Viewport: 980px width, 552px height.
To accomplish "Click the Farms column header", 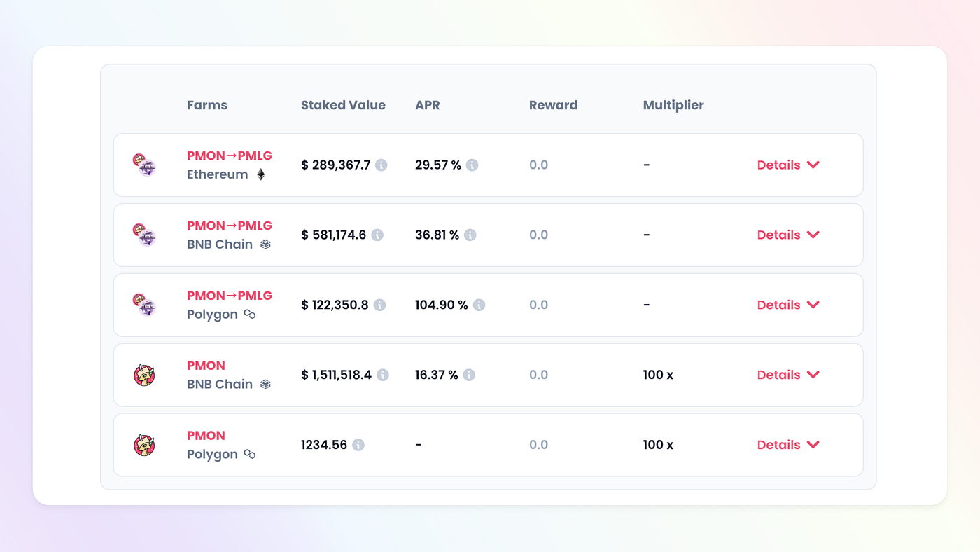I will [207, 105].
